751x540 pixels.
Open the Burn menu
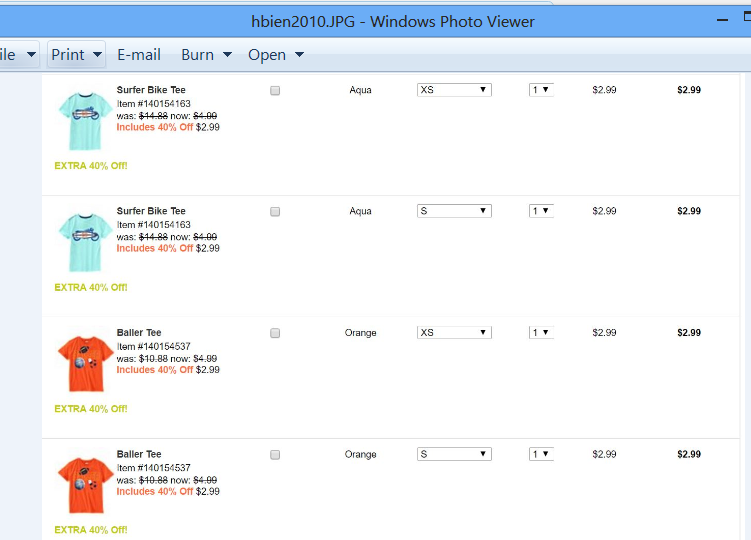(x=206, y=54)
